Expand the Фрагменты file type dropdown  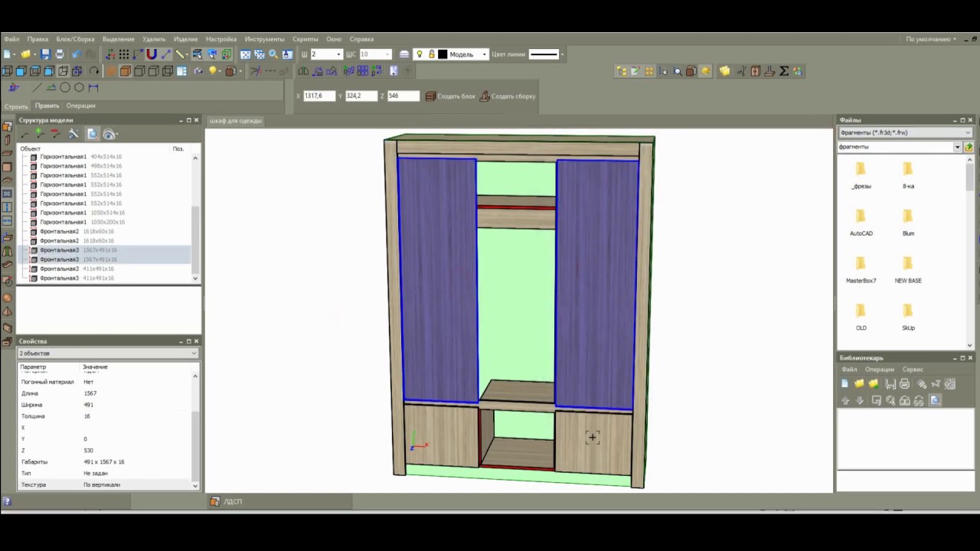968,132
